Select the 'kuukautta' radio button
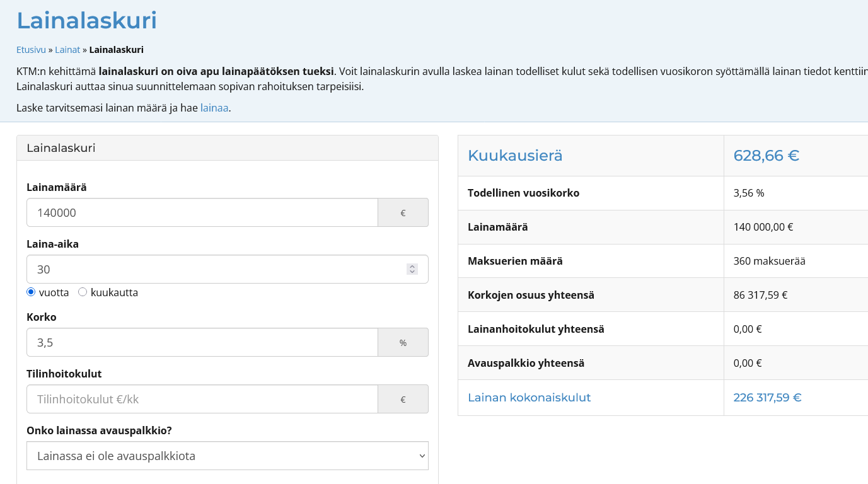This screenshot has height=484, width=868. pyautogui.click(x=83, y=292)
